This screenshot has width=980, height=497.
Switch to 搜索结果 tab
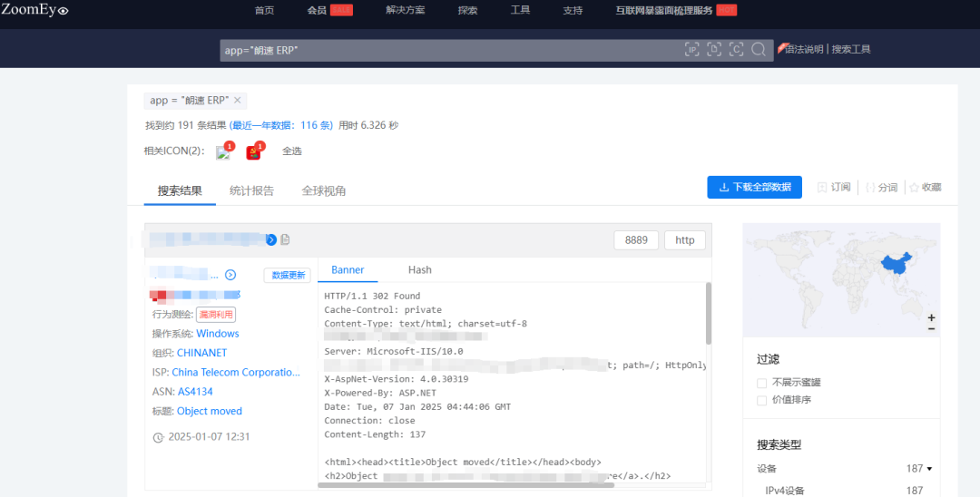[x=180, y=191]
